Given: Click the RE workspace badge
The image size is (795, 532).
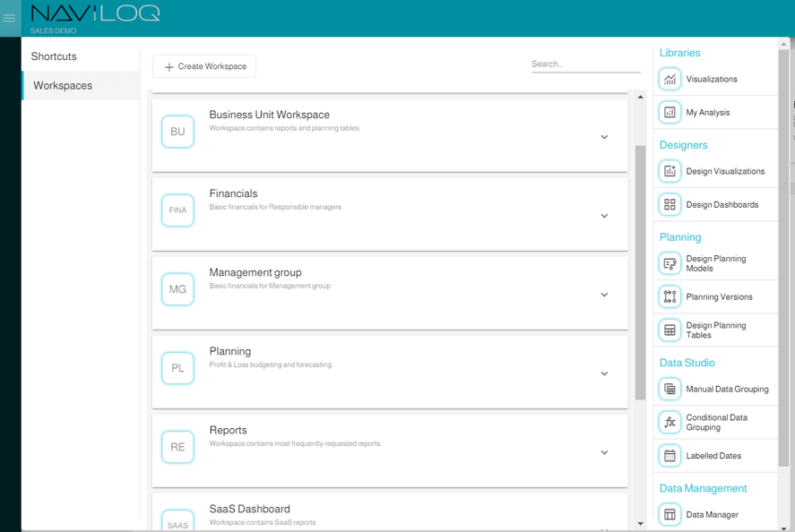Looking at the screenshot, I should [177, 447].
